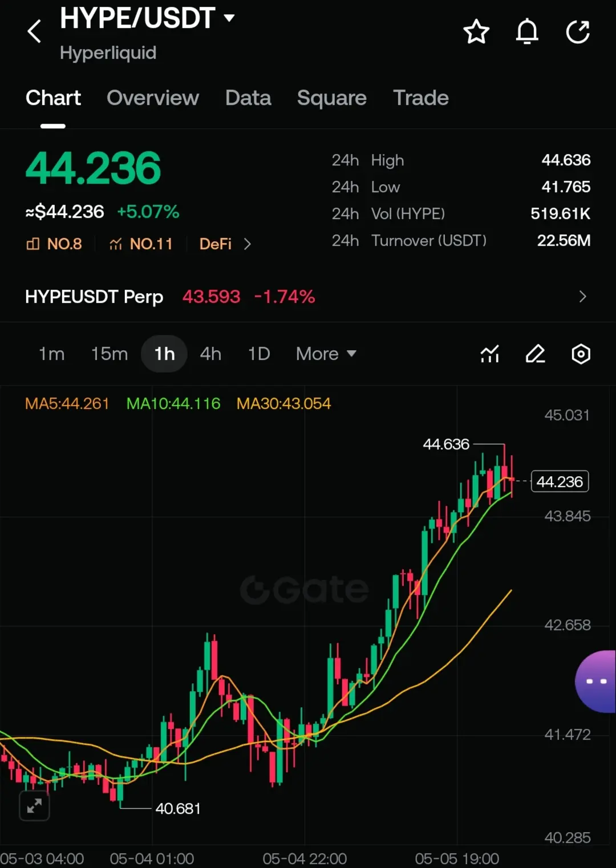Select the 1m timeframe
The width and height of the screenshot is (616, 868).
pos(51,354)
